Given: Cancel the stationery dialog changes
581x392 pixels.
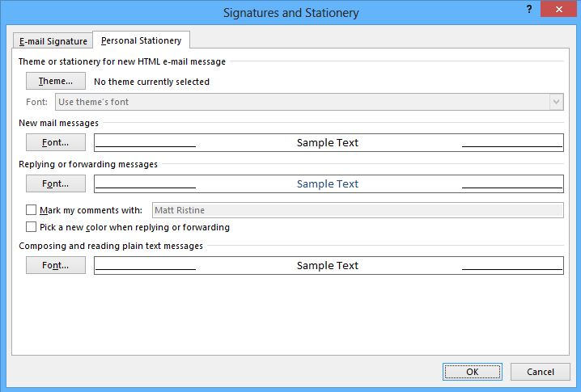Looking at the screenshot, I should (x=540, y=372).
